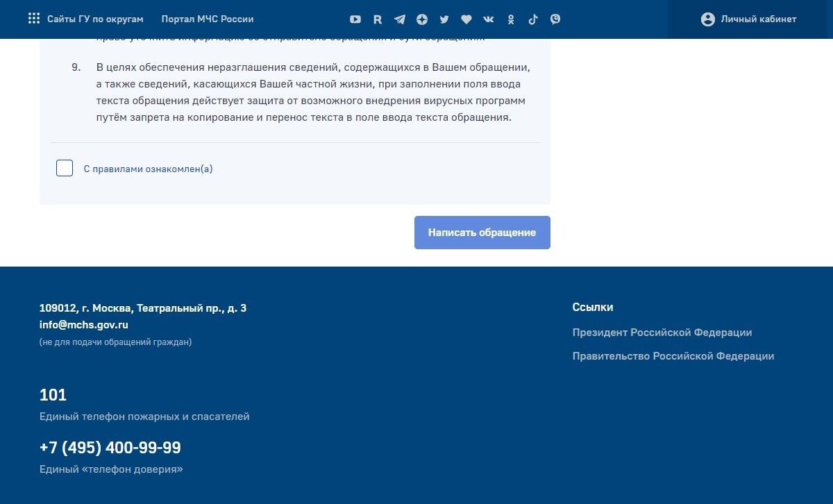Screen dimensions: 833x504
Task: Open the TikTok icon
Action: point(533,19)
